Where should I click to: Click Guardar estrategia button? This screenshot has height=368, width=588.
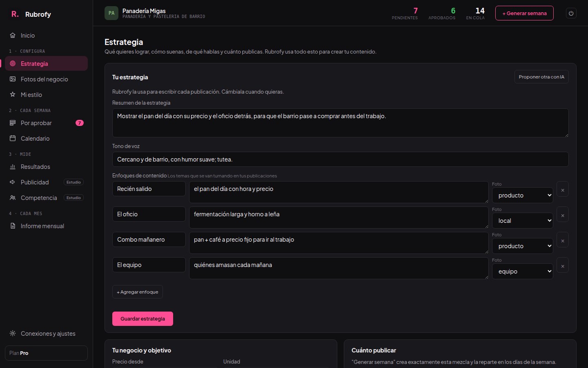click(x=143, y=319)
